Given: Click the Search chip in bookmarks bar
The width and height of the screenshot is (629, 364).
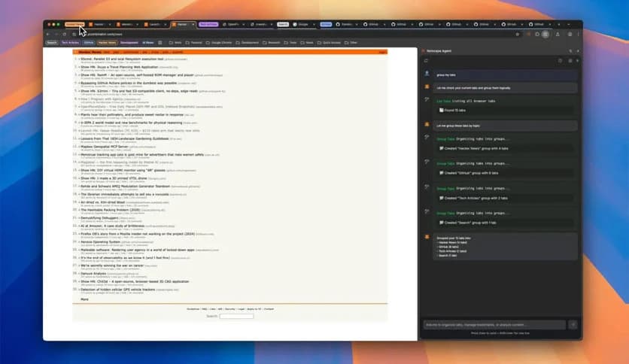Looking at the screenshot, I should coord(52,43).
